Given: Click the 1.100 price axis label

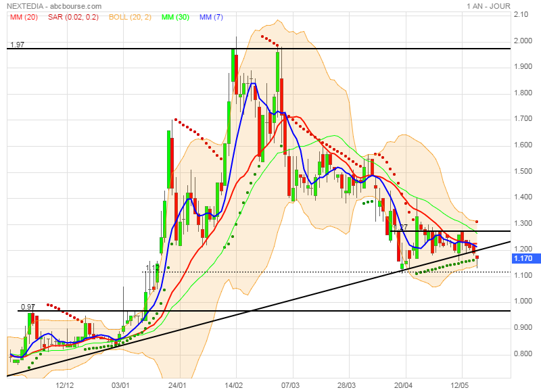Looking at the screenshot, I should pyautogui.click(x=523, y=275).
